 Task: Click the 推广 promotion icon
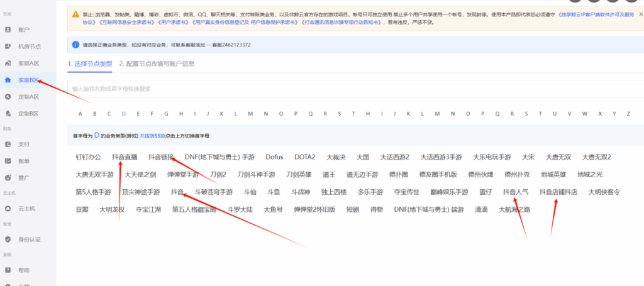point(8,178)
